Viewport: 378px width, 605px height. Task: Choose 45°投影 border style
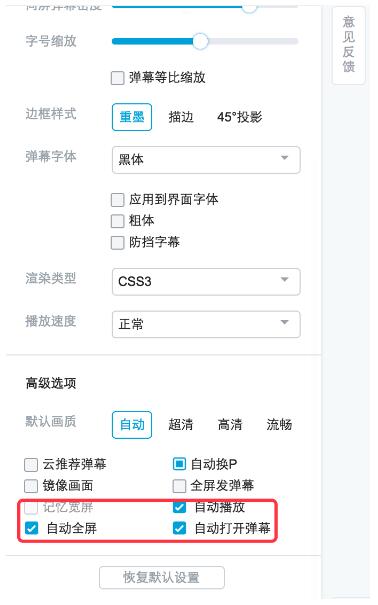coord(240,117)
